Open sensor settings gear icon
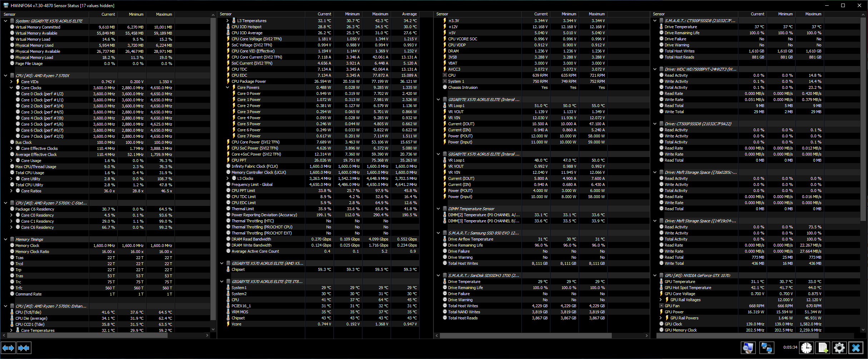Image resolution: width=868 pixels, height=359 pixels. [x=839, y=348]
